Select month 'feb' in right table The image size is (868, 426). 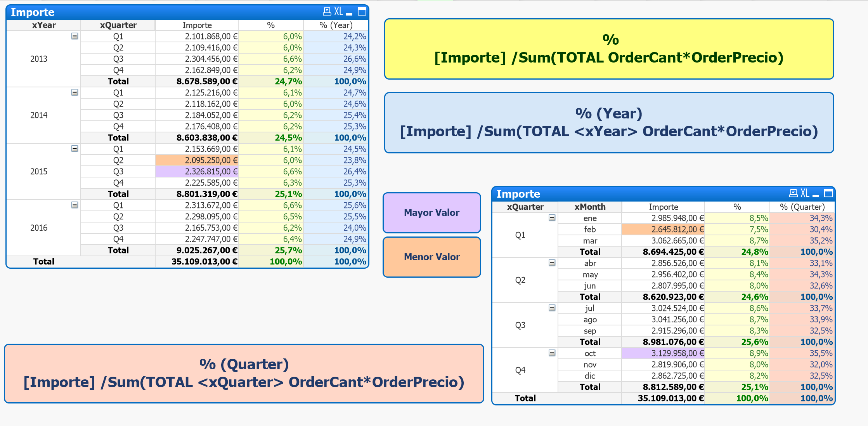tap(590, 230)
